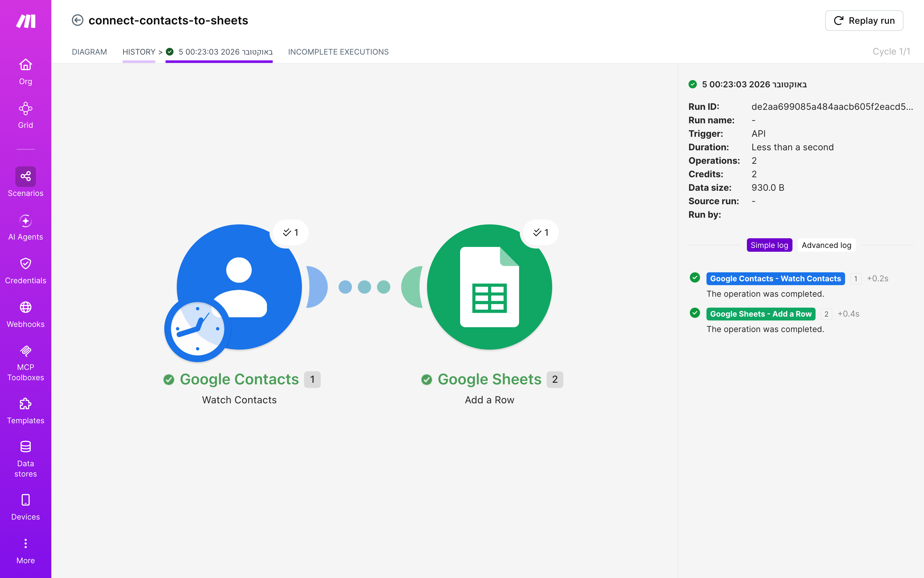924x578 pixels.
Task: Click the scenario title connect-contacts-to-sheets
Action: click(168, 20)
